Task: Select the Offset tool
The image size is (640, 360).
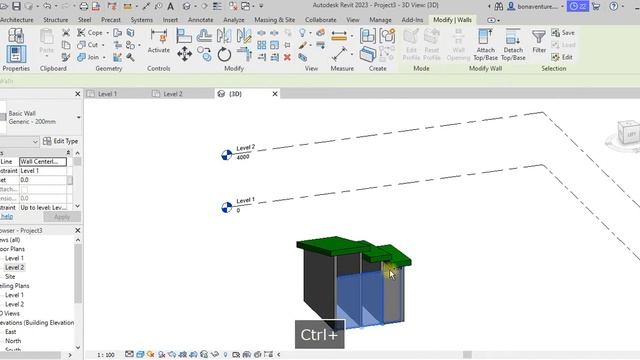Action: 204,36
